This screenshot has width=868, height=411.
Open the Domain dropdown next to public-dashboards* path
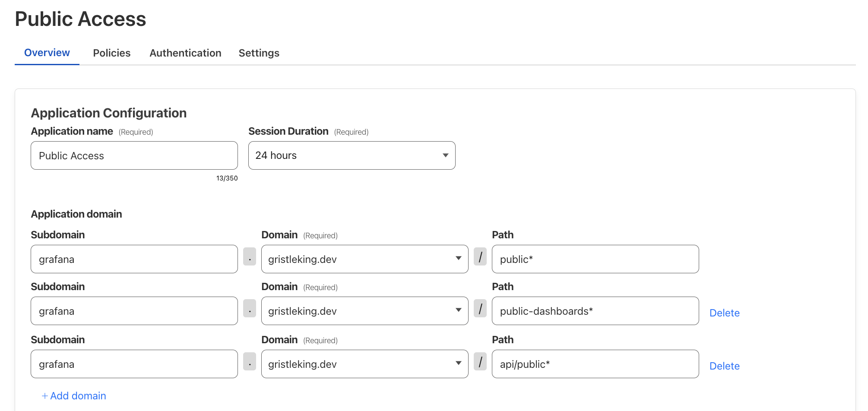click(459, 310)
